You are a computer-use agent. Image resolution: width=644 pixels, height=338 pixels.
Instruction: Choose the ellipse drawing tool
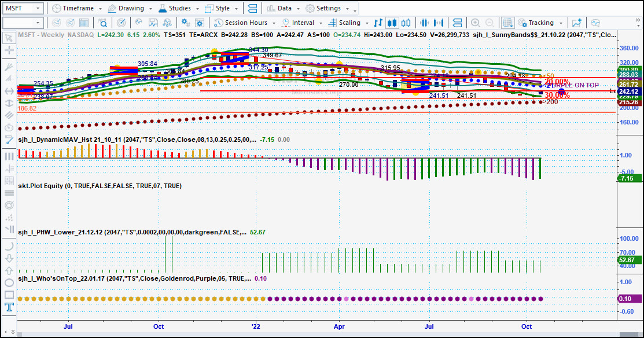(9, 282)
